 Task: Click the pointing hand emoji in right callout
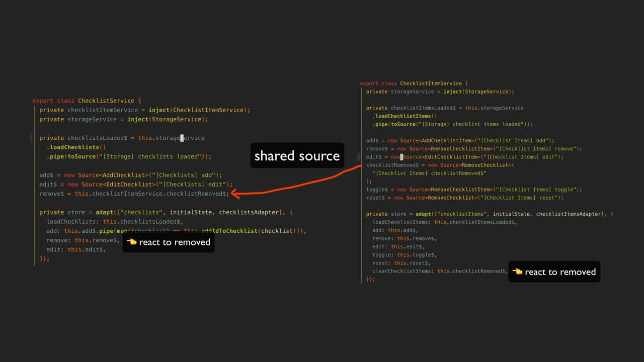517,271
